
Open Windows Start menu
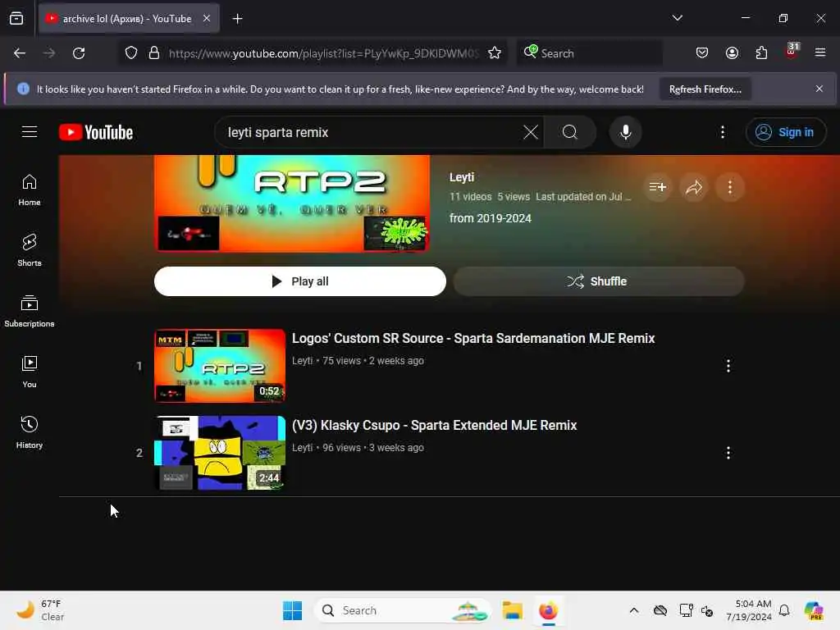pyautogui.click(x=293, y=610)
